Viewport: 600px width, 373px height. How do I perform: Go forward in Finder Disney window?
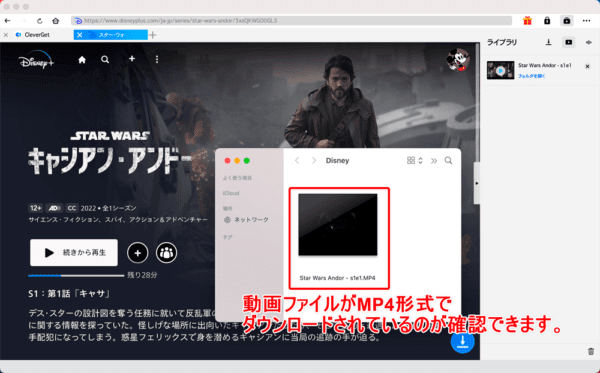[314, 160]
